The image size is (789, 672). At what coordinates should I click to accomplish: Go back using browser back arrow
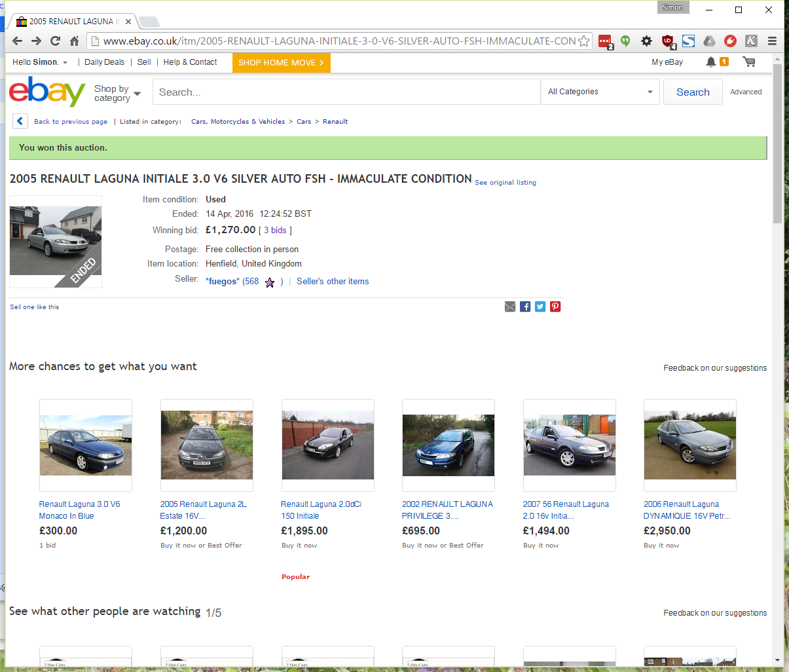[x=18, y=41]
